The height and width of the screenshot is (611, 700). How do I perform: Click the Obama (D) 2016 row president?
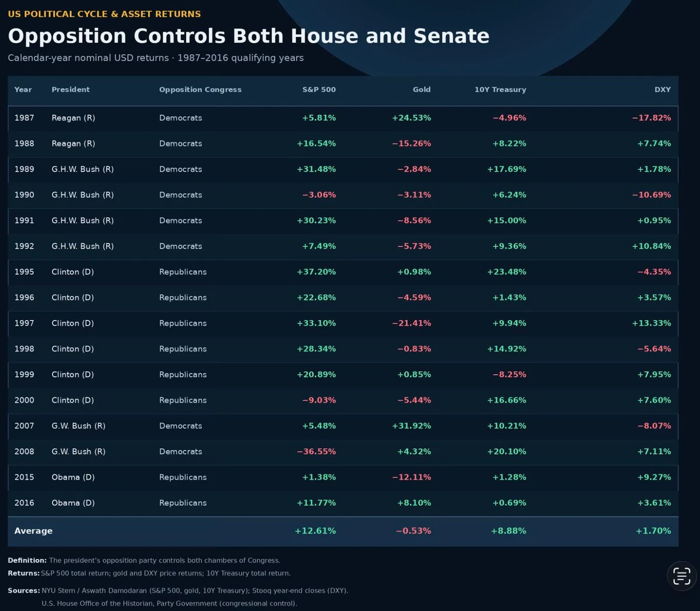point(73,503)
